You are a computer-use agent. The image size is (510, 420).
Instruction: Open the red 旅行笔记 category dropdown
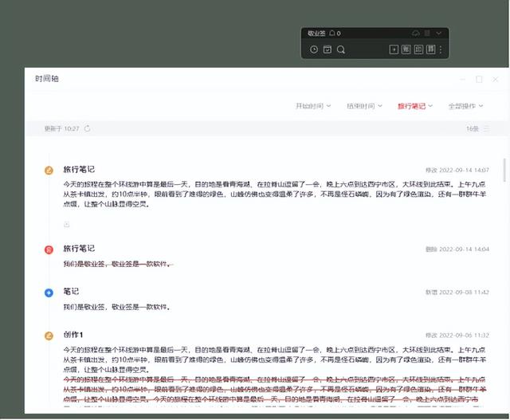coord(415,106)
